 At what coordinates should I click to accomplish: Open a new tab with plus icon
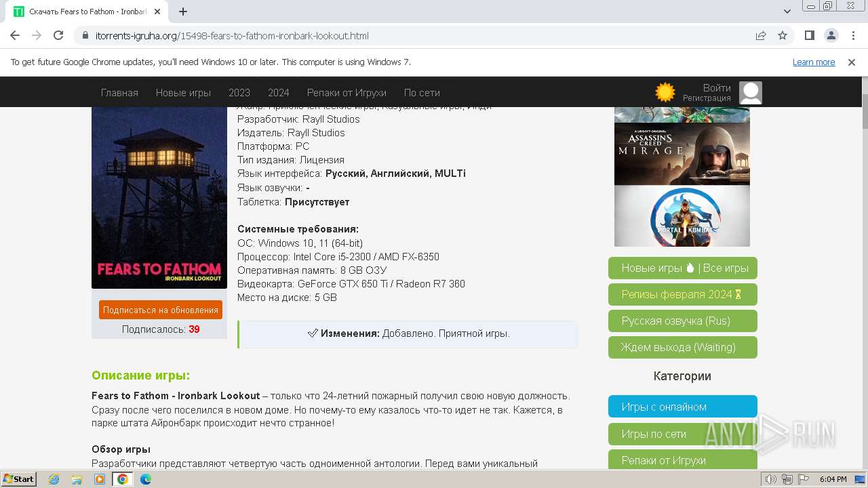coord(183,12)
